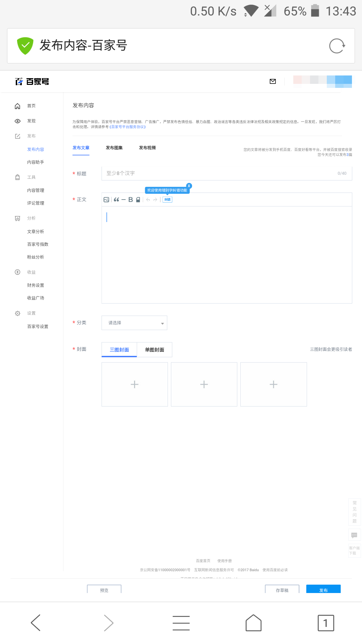Click the 标题 title input field
Viewport: 362px width, 644px height.
click(227, 173)
